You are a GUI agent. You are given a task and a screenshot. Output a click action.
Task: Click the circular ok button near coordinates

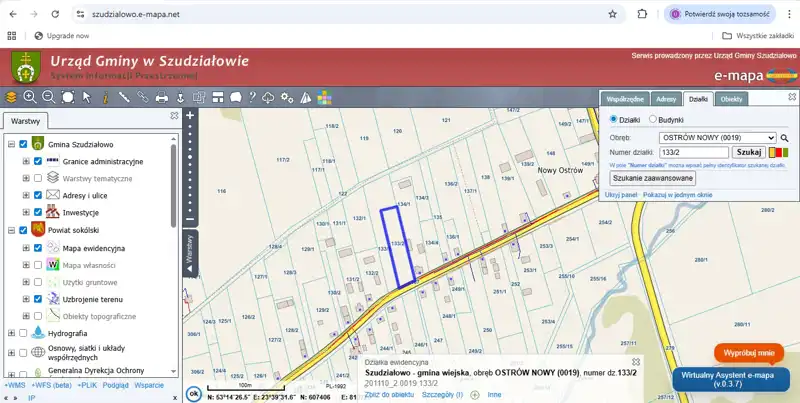193,394
